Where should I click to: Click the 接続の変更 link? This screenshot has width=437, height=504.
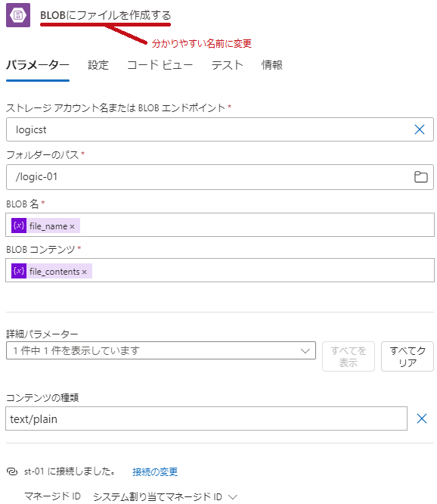[155, 472]
